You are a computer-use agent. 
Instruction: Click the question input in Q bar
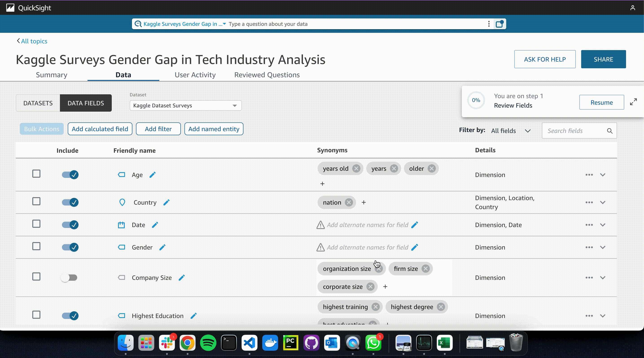pyautogui.click(x=355, y=24)
